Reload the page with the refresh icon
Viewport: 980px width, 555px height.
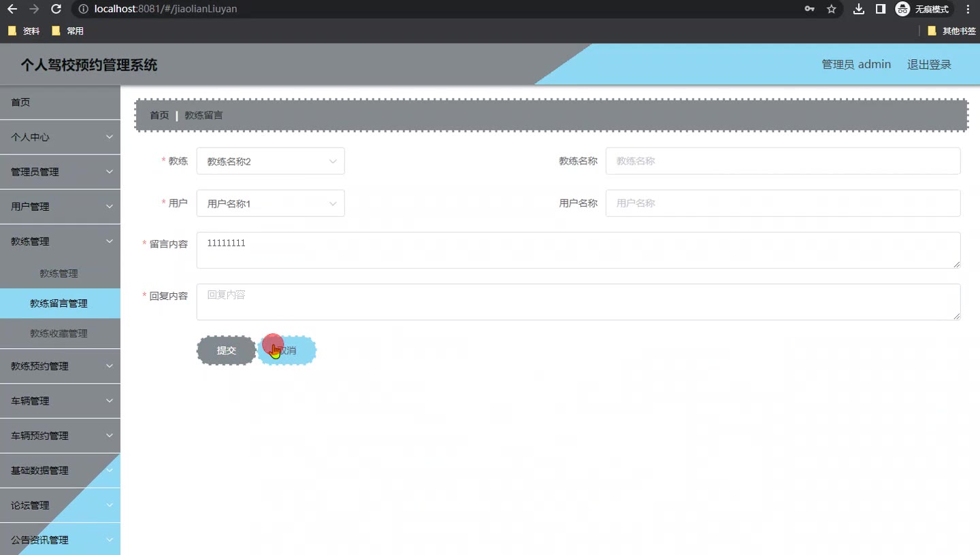(x=56, y=10)
